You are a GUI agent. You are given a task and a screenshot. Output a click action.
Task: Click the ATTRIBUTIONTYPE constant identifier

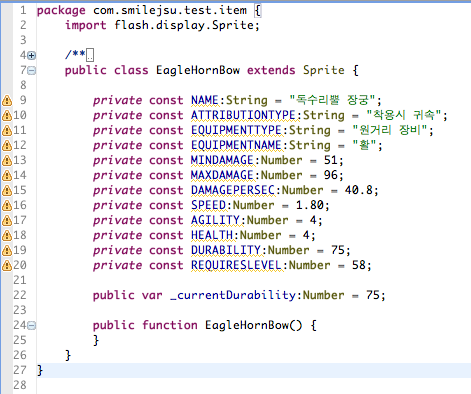pyautogui.click(x=243, y=115)
